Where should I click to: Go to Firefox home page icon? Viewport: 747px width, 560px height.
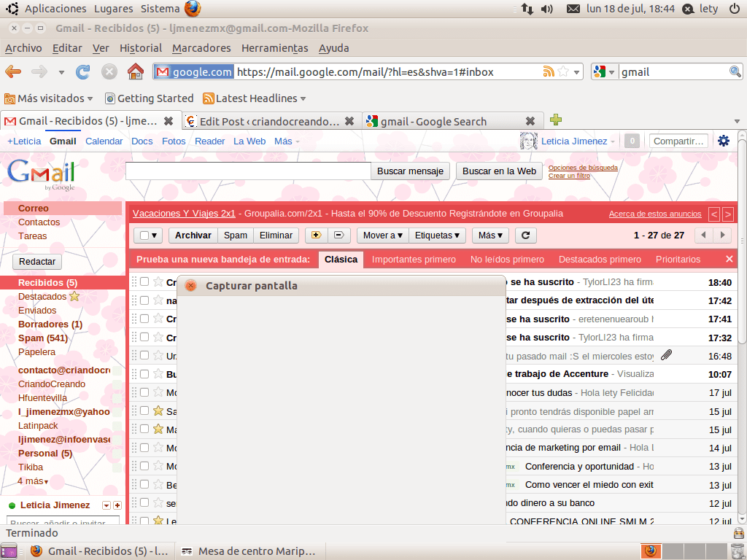135,71
